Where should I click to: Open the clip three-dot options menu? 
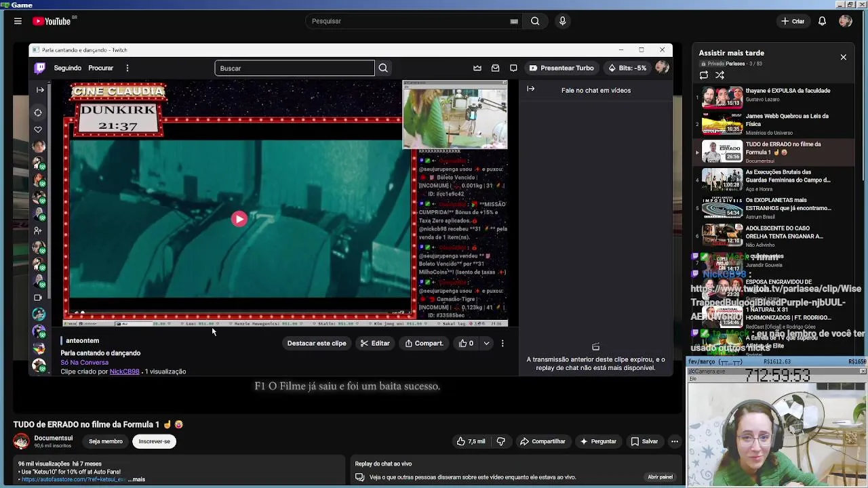(502, 344)
